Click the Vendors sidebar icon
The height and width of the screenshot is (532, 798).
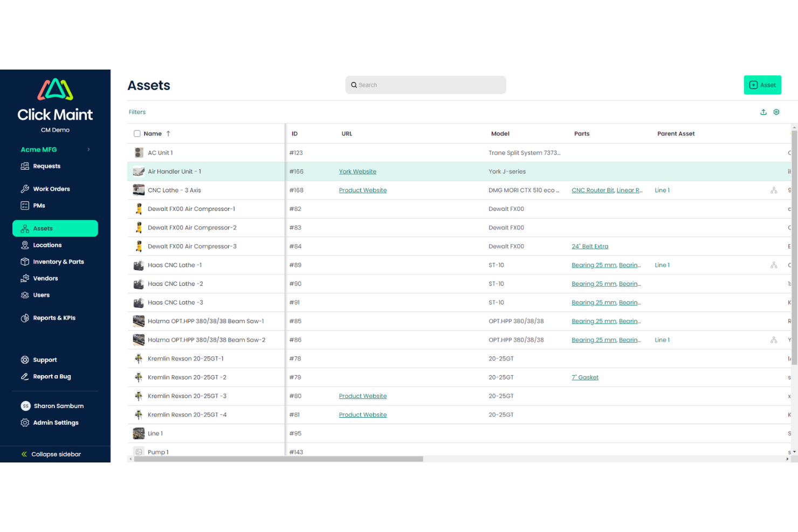tap(25, 279)
